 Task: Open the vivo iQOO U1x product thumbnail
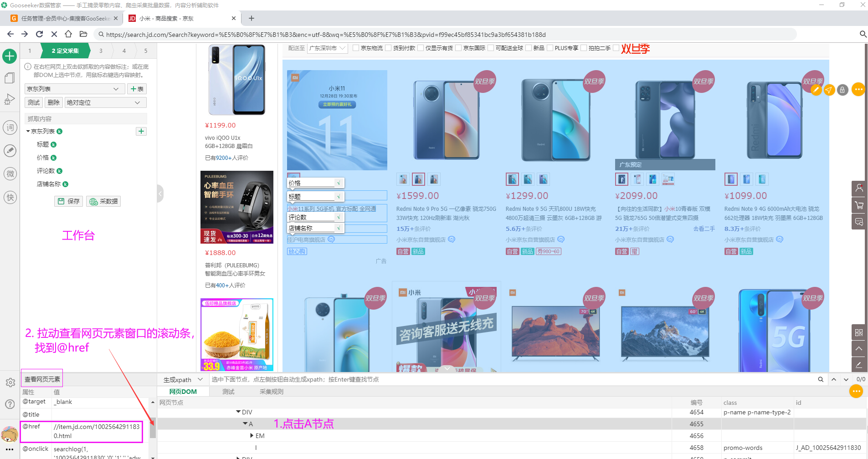237,80
